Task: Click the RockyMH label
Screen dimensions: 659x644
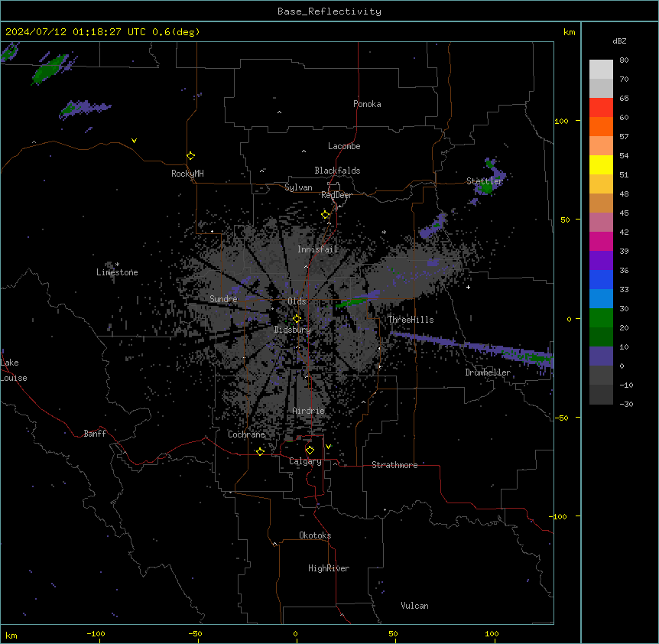Action: [x=187, y=173]
